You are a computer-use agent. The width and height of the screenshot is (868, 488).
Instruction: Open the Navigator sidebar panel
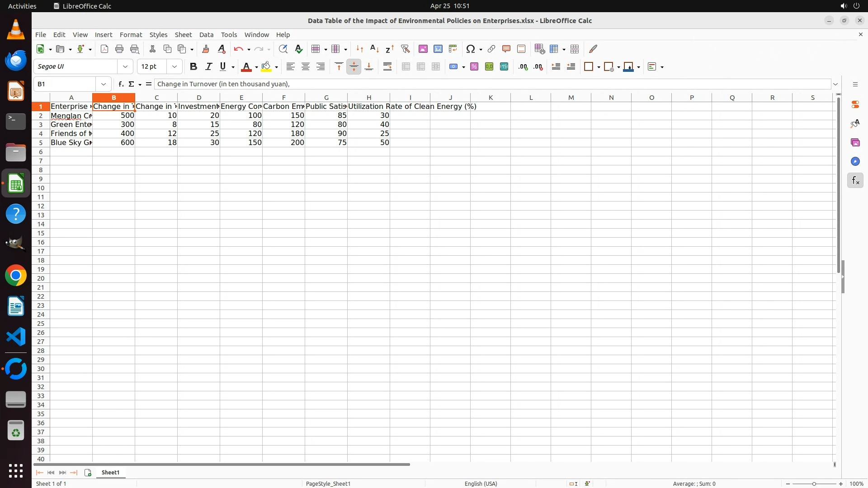855,162
